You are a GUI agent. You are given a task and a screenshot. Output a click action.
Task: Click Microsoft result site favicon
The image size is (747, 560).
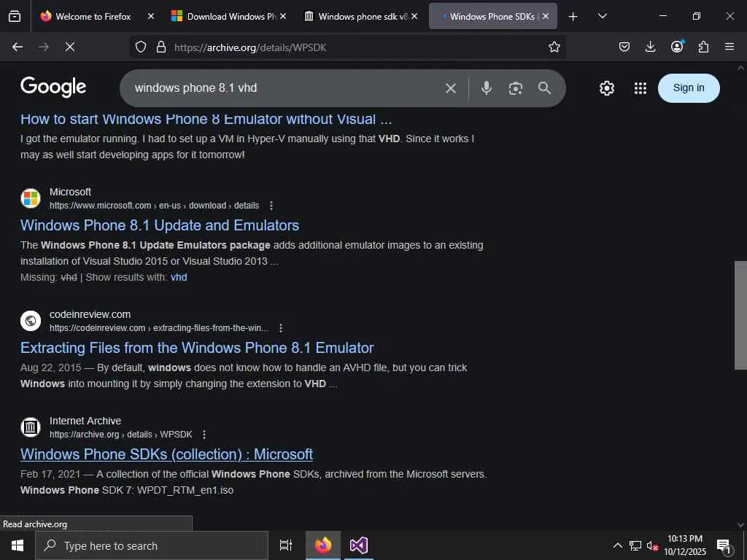point(31,198)
